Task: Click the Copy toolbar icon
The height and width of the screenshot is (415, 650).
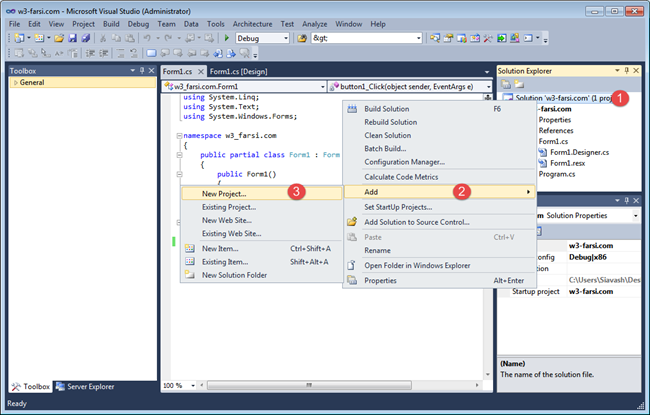Action: 116,38
